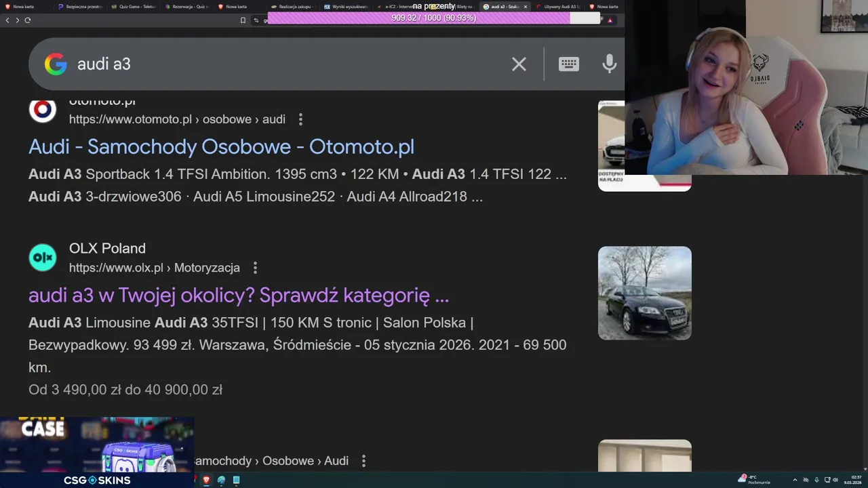Click price range 'Od 3 490,00 zł do 40 900,00 zł'
The width and height of the screenshot is (868, 488).
[x=125, y=390]
